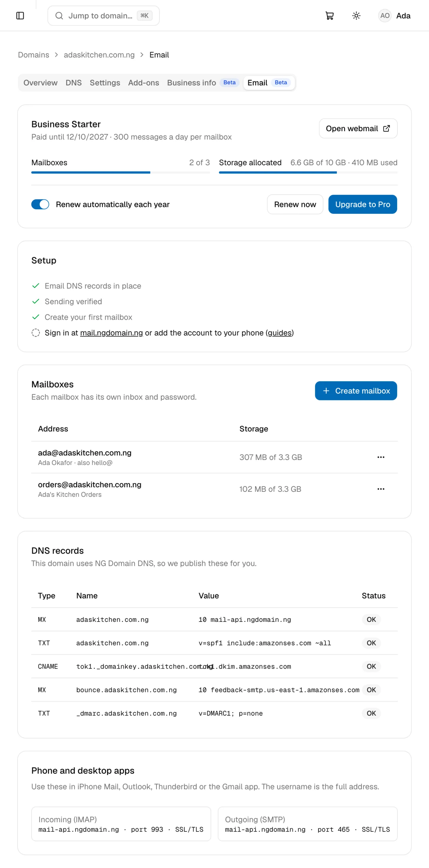Go to the Settings tab
Image resolution: width=429 pixels, height=868 pixels.
[105, 82]
